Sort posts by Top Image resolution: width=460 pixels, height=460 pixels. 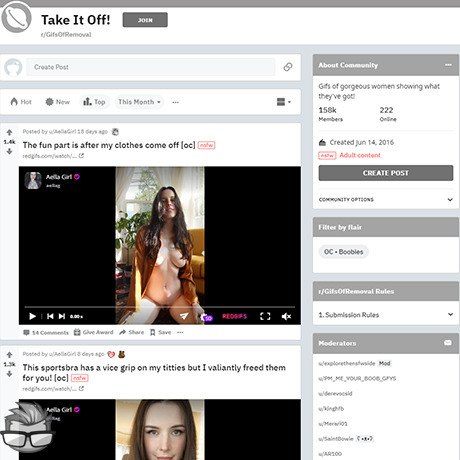(94, 102)
